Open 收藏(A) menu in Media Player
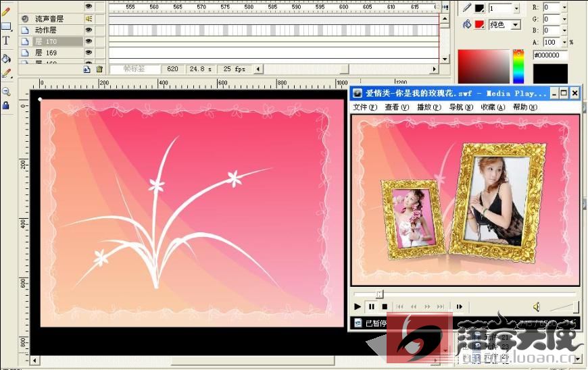The image size is (588, 370). point(493,107)
